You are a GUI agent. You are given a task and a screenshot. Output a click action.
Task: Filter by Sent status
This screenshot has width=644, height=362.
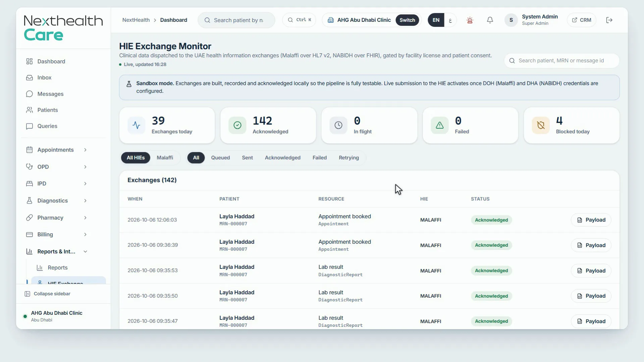tap(248, 158)
